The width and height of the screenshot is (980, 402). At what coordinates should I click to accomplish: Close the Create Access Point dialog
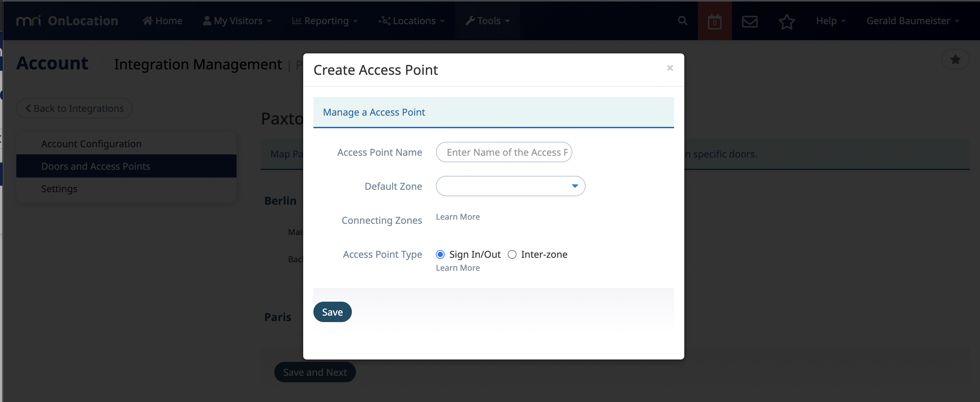coord(670,68)
